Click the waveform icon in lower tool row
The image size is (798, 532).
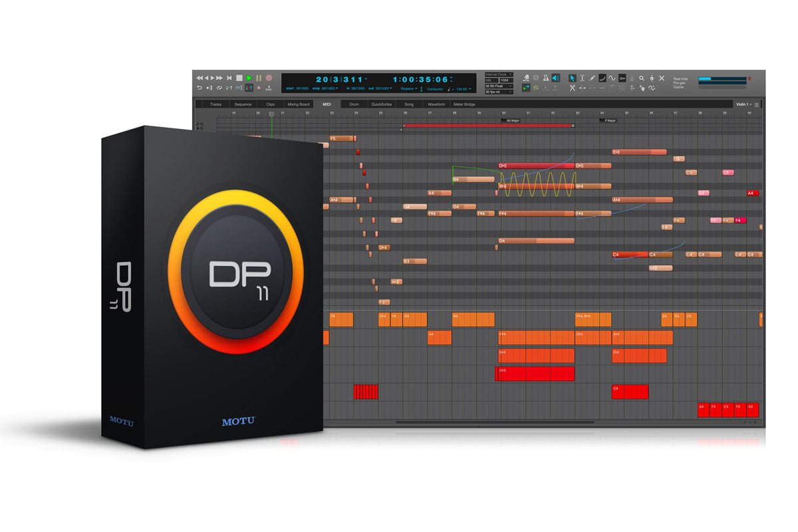click(652, 88)
